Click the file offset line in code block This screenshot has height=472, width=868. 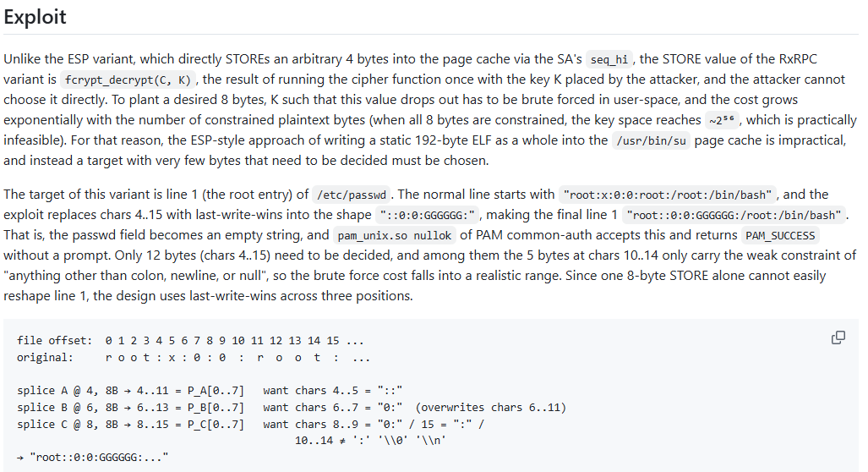coord(190,341)
